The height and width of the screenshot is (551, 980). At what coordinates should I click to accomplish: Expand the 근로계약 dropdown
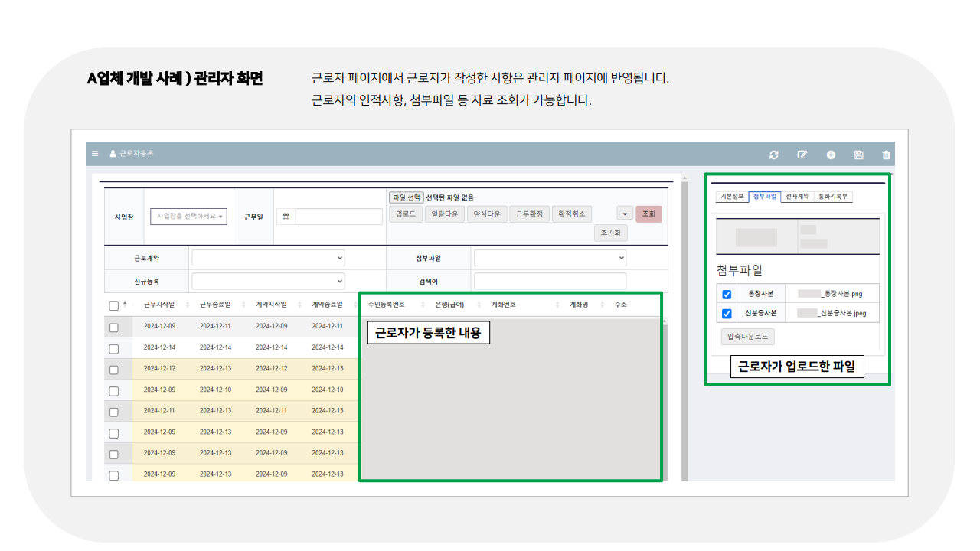coord(268,257)
